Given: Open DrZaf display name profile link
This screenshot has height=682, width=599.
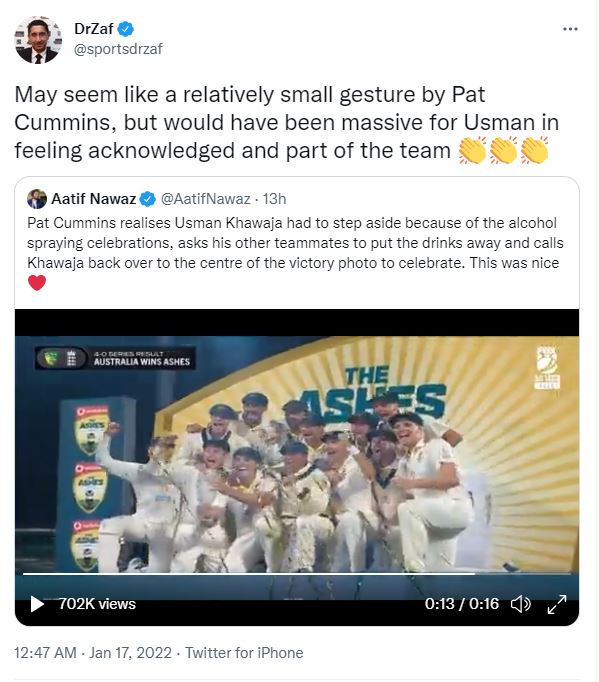Looking at the screenshot, I should [94, 29].
